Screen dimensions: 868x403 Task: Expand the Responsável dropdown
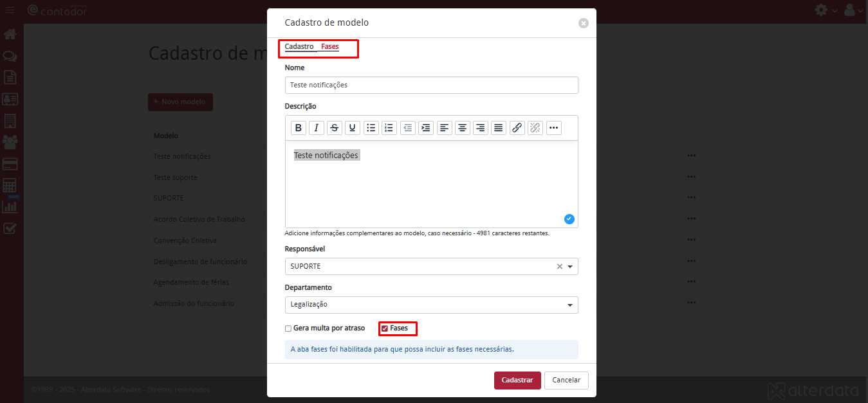tap(570, 266)
